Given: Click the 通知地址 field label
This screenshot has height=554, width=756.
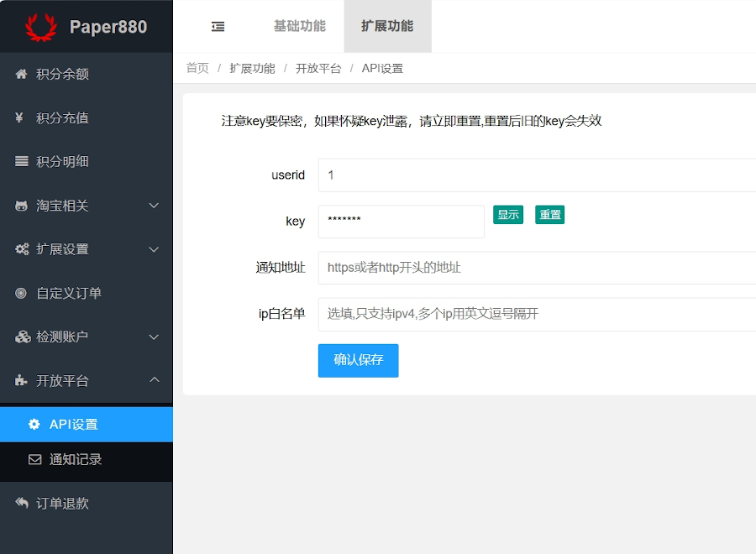Looking at the screenshot, I should (281, 268).
